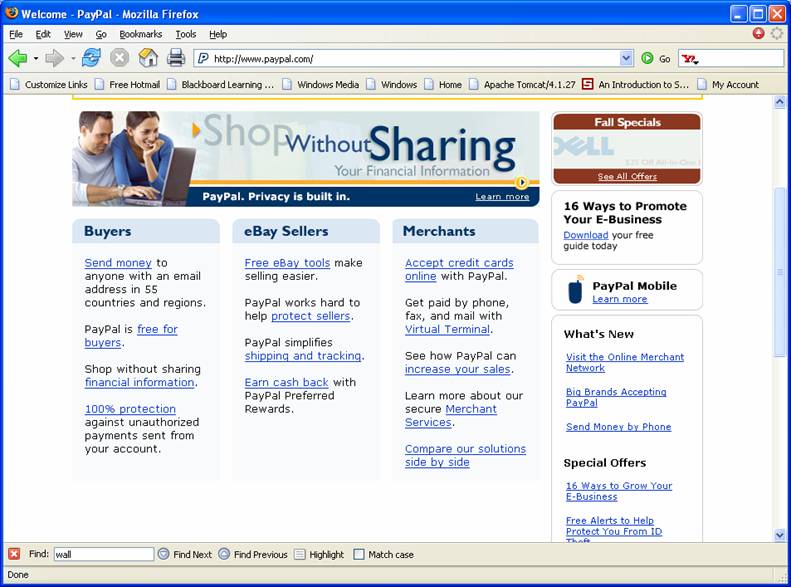Click the 100% protection link
The height and width of the screenshot is (587, 791).
(x=130, y=409)
